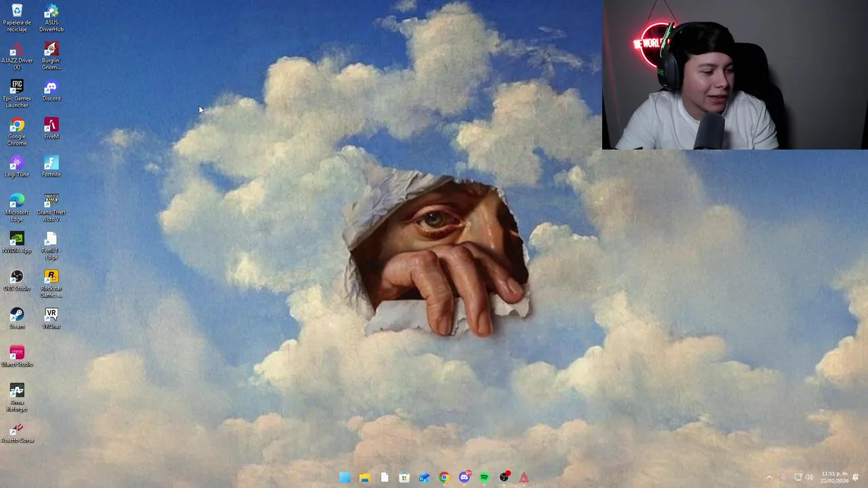Image resolution: width=868 pixels, height=488 pixels.
Task: Select the Fortnite desktop shortcut
Action: (51, 167)
